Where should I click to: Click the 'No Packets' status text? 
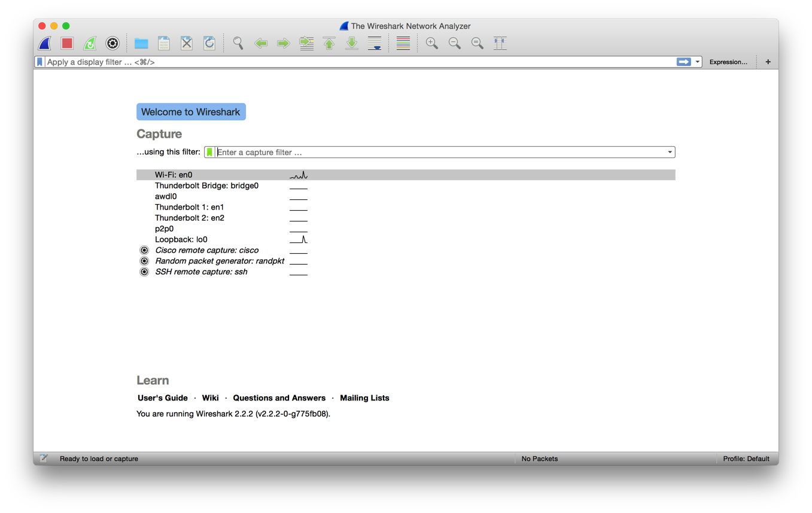pyautogui.click(x=540, y=459)
